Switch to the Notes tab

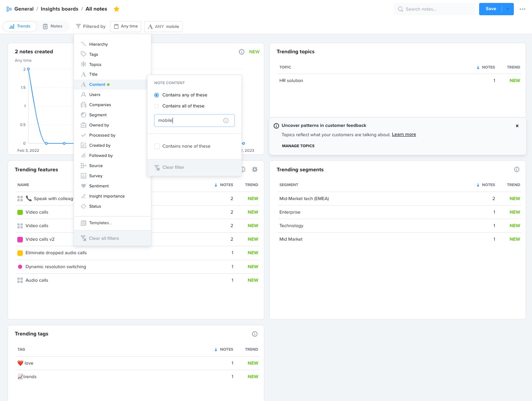coord(53,26)
